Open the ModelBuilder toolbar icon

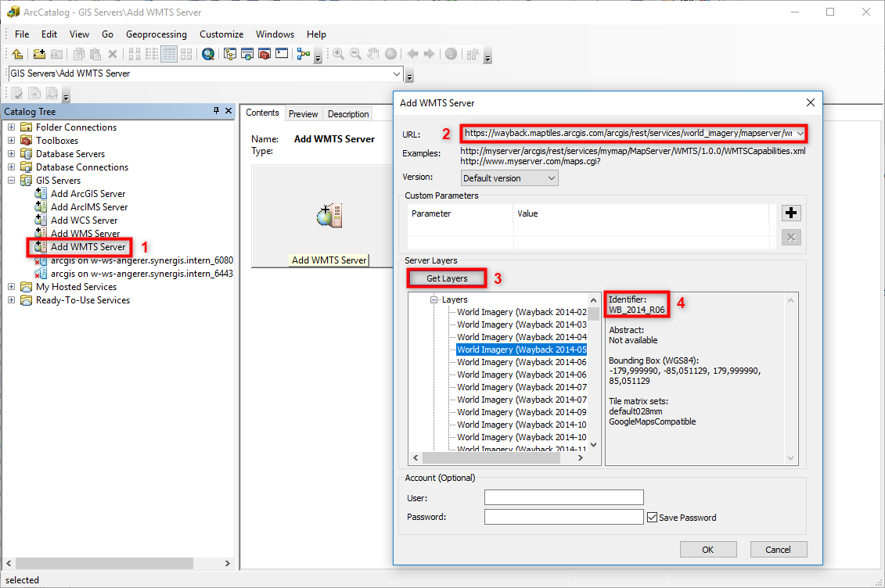click(302, 53)
